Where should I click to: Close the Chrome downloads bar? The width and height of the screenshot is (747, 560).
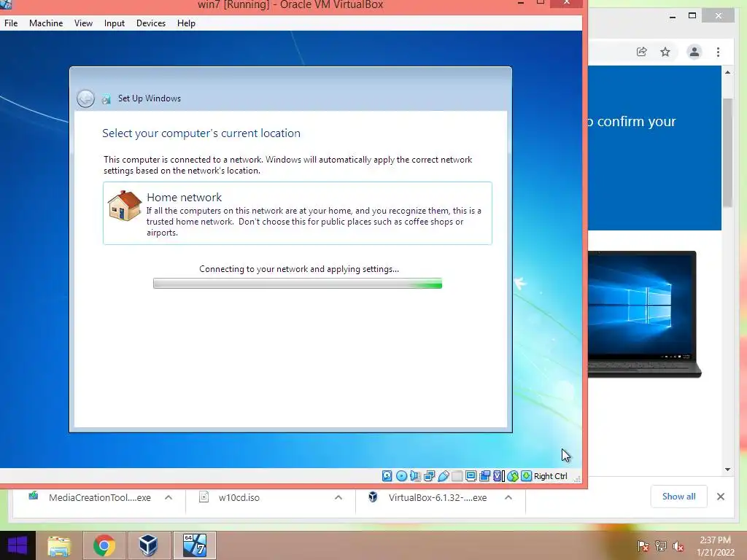pos(720,497)
